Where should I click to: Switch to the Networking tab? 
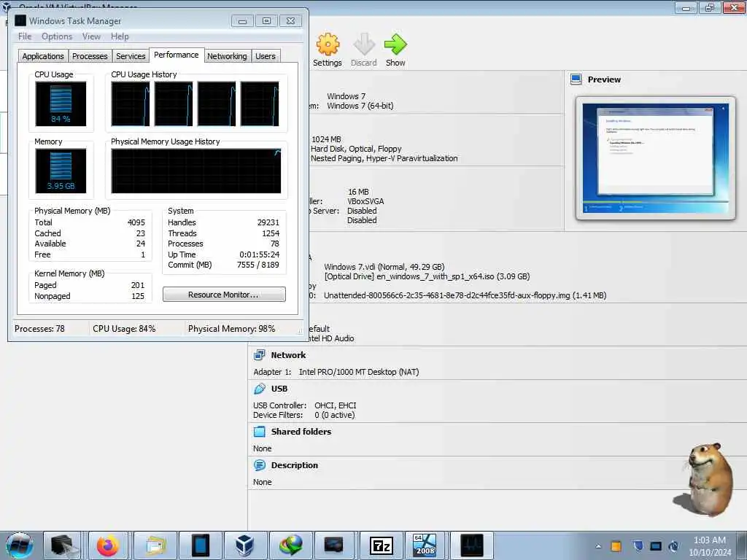(227, 56)
